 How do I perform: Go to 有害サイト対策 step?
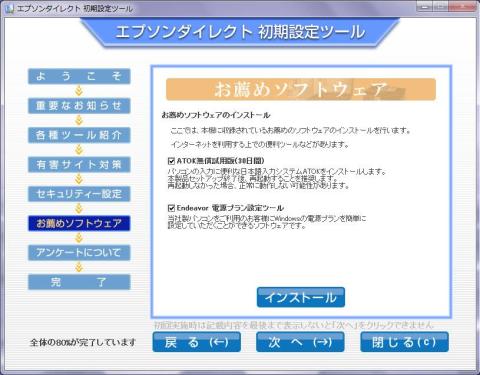tap(79, 164)
